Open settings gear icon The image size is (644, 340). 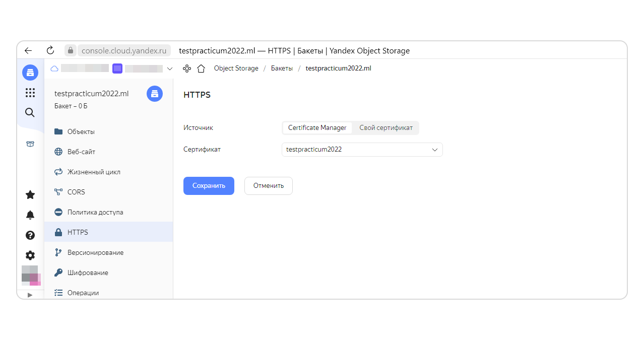(30, 255)
